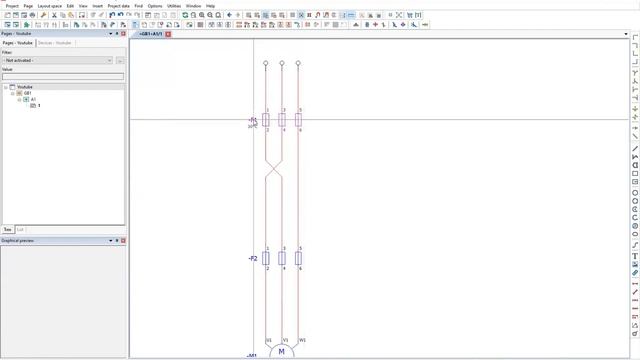Select the Insert image tool

(635, 264)
